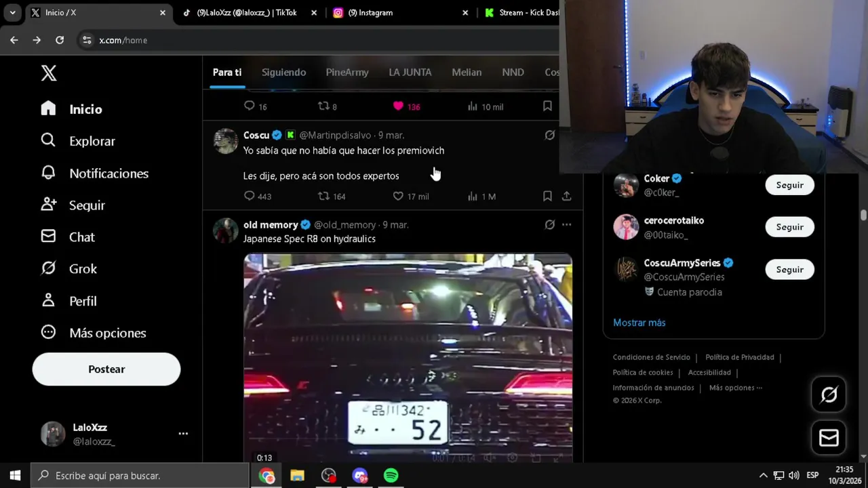Image resolution: width=868 pixels, height=488 pixels.
Task: Click Mostrar más link
Action: point(639,323)
